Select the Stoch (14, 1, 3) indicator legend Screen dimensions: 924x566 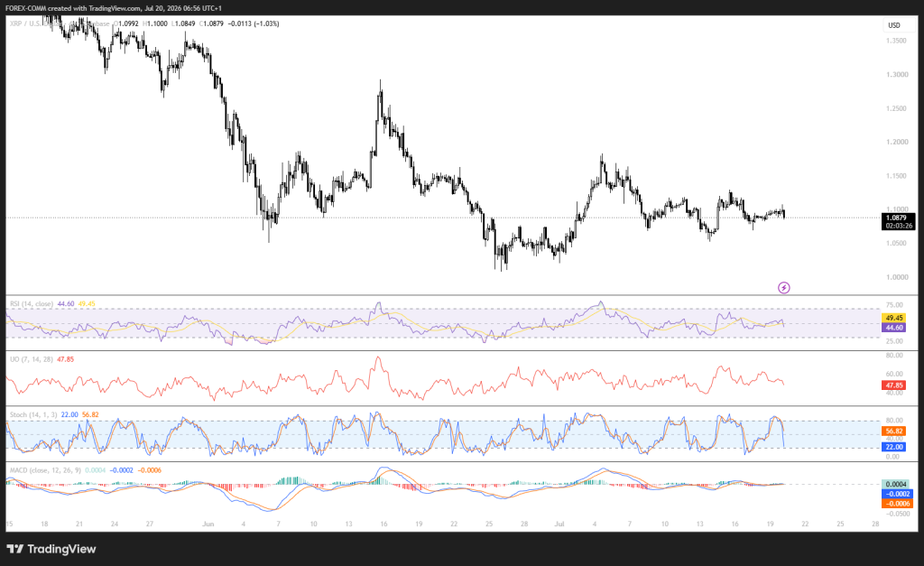click(33, 414)
